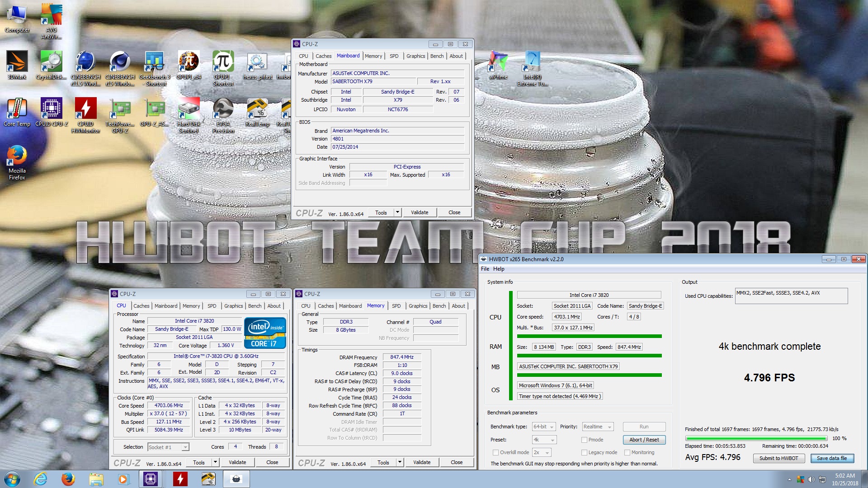Image resolution: width=868 pixels, height=488 pixels.
Task: Expand Tools arrow in CPU tab window
Action: click(x=215, y=462)
